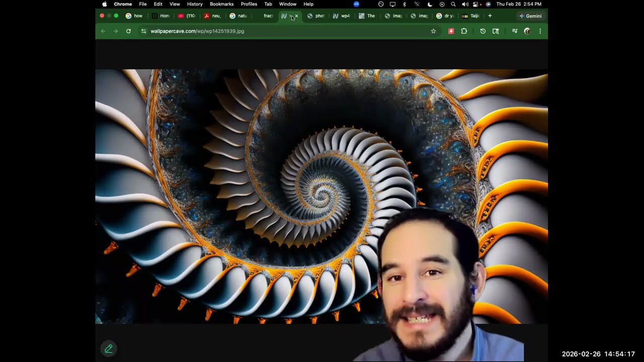The height and width of the screenshot is (362, 644).
Task: Open the Chrome app menu
Action: click(x=123, y=4)
